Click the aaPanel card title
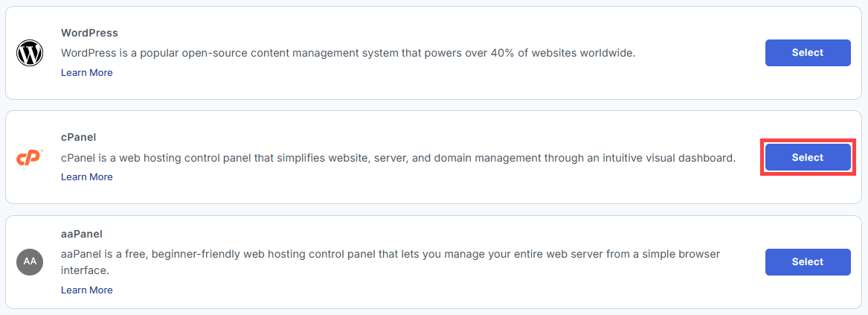The image size is (868, 315). click(x=82, y=234)
